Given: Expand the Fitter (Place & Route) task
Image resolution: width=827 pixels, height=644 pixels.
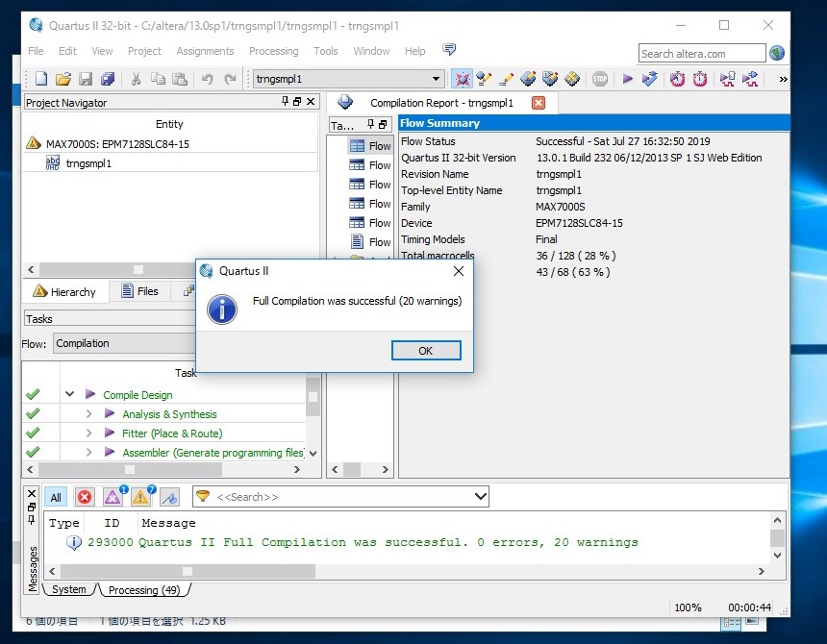Looking at the screenshot, I should [x=89, y=433].
